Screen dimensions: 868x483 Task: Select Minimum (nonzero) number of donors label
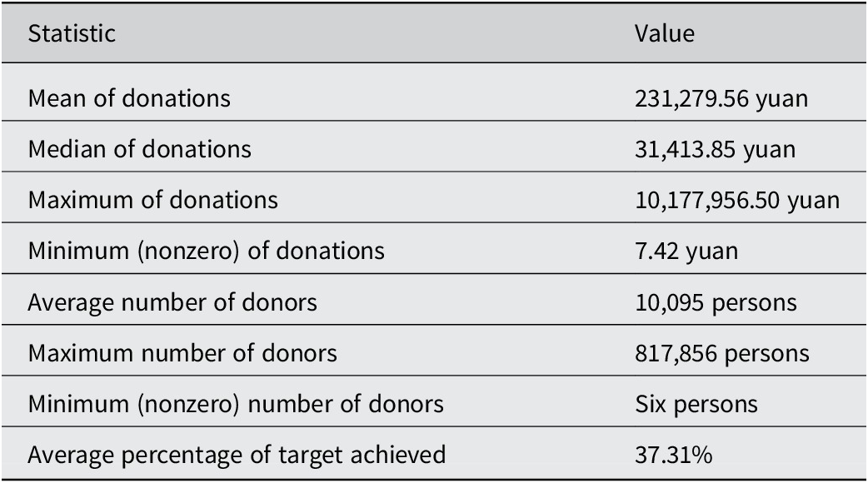click(x=236, y=405)
